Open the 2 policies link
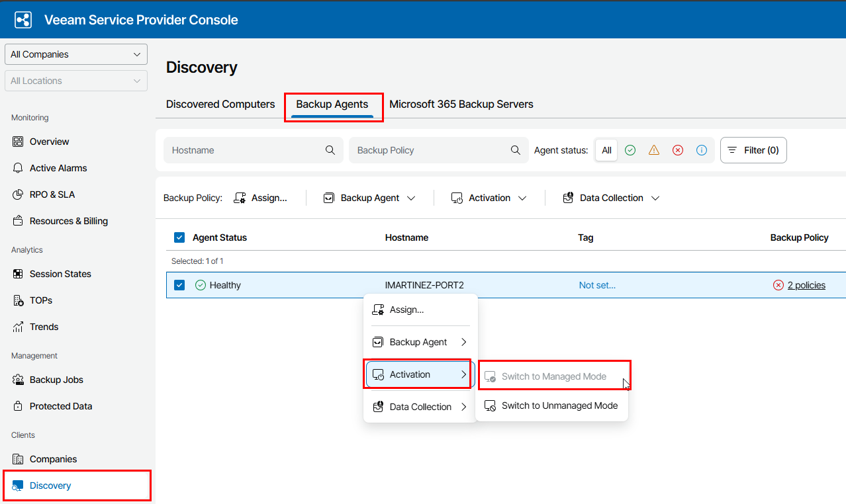Screen dimensions: 846x504 click(806, 285)
